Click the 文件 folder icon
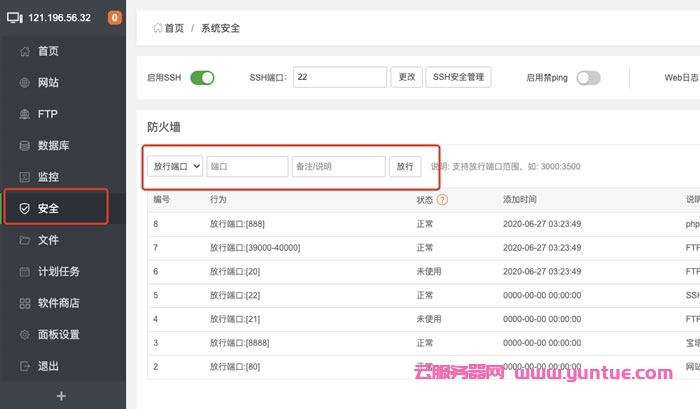 coord(24,240)
